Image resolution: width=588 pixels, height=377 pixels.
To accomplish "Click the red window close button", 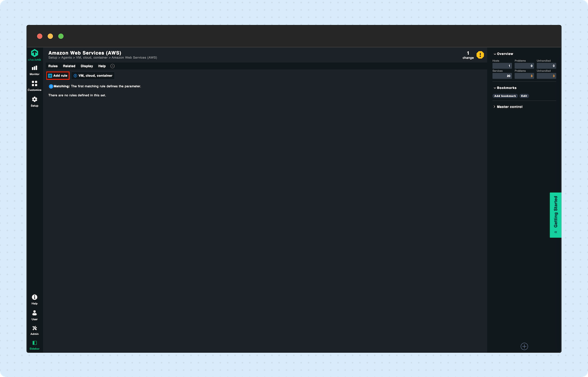I will (x=40, y=36).
